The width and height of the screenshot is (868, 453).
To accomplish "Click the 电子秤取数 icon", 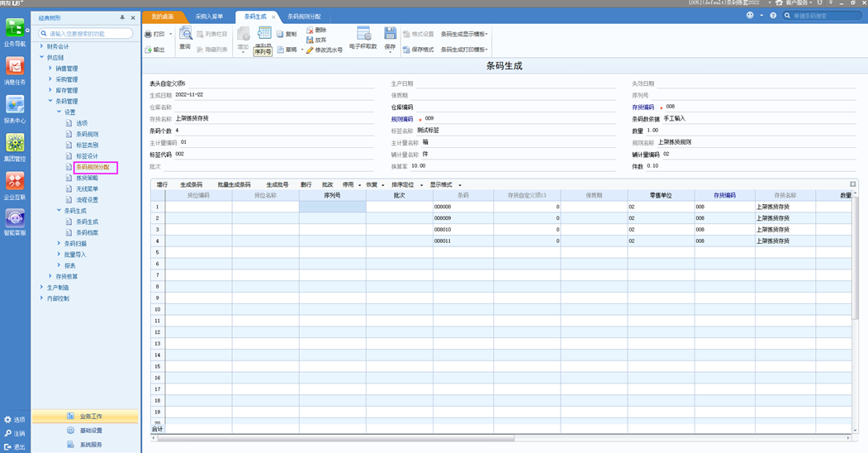I will tap(363, 33).
